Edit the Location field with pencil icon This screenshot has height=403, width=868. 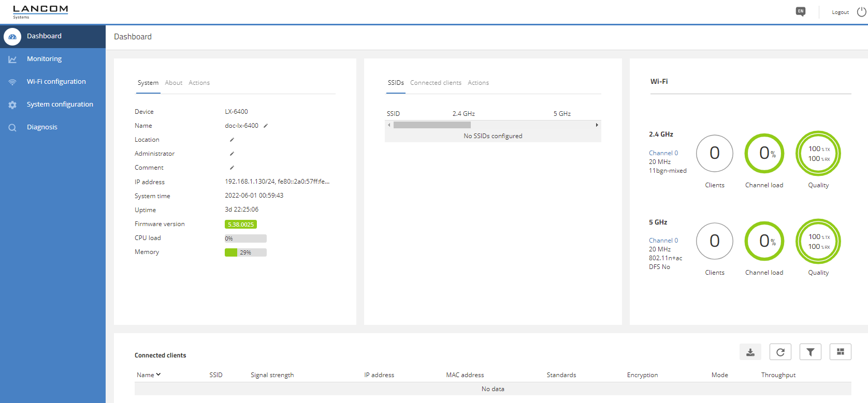coord(232,140)
